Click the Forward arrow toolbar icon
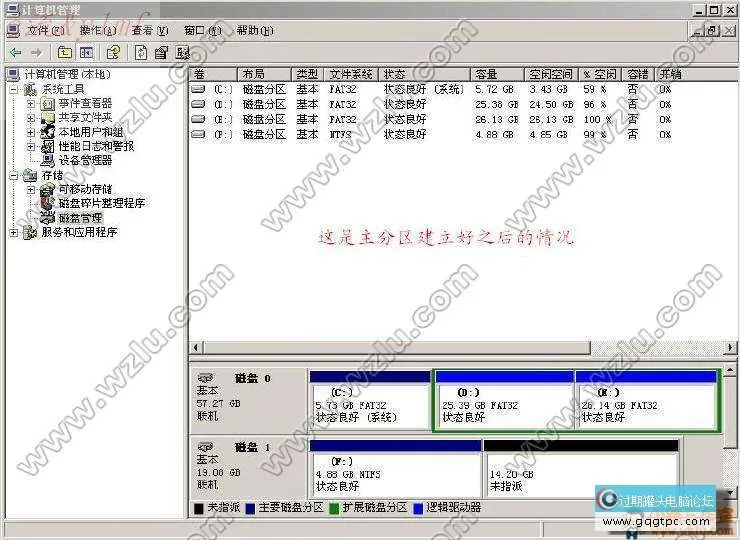The height and width of the screenshot is (540, 740). [36, 52]
